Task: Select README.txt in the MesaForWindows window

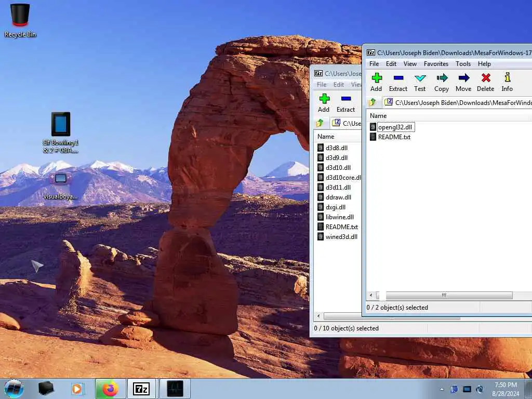Action: coord(390,137)
